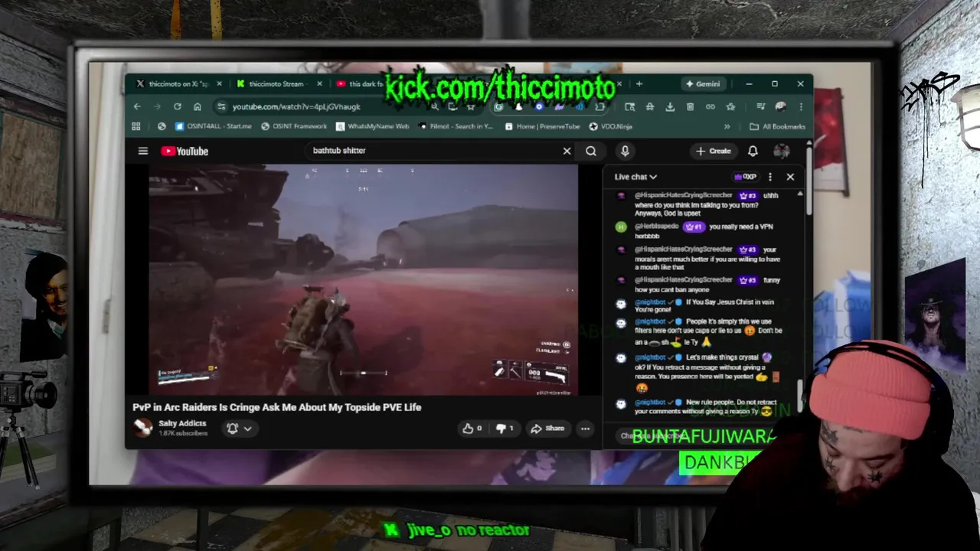Open more actions below the video
The width and height of the screenshot is (980, 551).
[x=585, y=429]
